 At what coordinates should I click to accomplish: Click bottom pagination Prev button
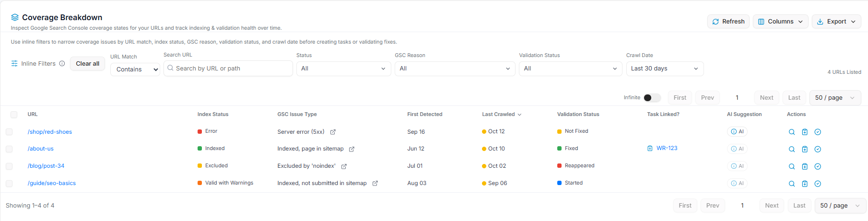coord(713,206)
